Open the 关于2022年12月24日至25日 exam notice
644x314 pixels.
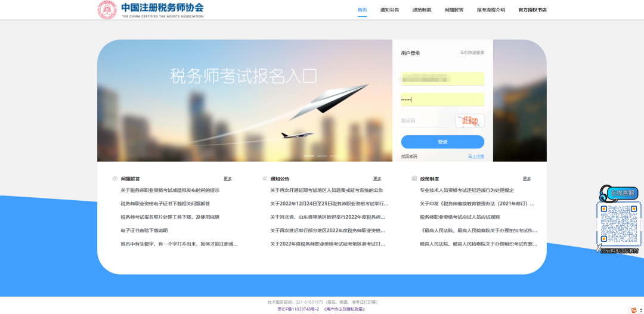tap(329, 204)
